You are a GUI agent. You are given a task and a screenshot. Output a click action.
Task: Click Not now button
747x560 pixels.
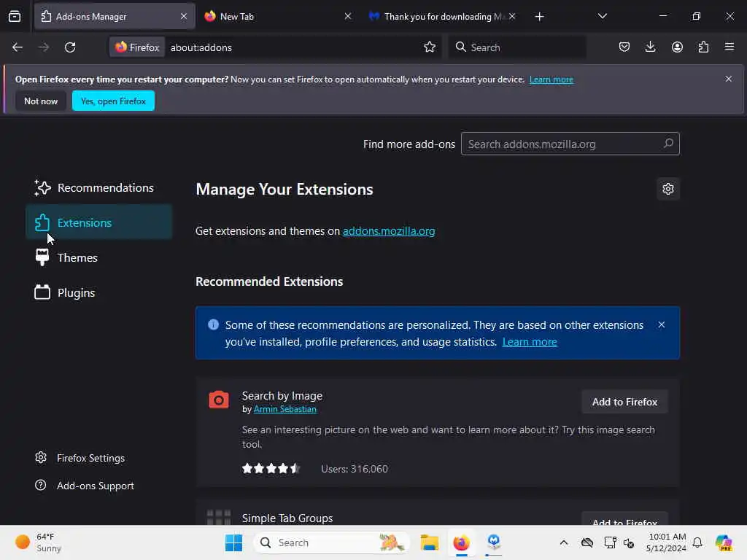[x=41, y=101]
